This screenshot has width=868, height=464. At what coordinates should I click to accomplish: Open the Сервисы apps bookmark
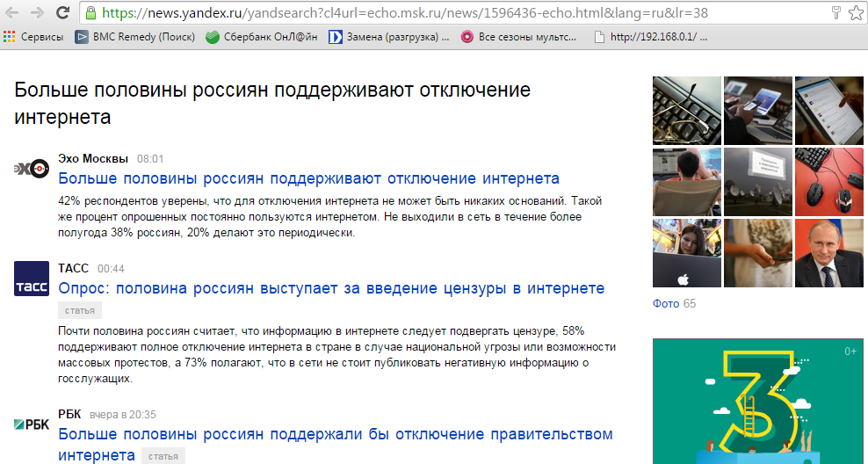click(x=33, y=37)
